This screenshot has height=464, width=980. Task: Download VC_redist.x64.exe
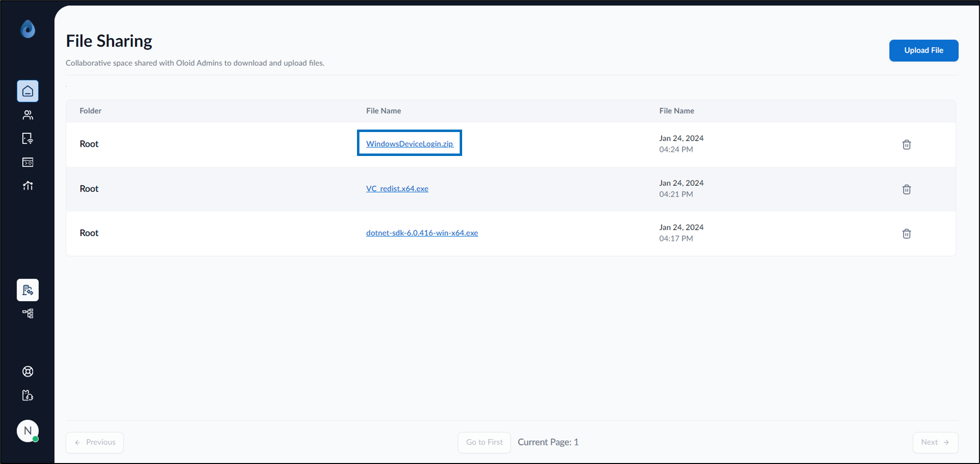pos(397,189)
